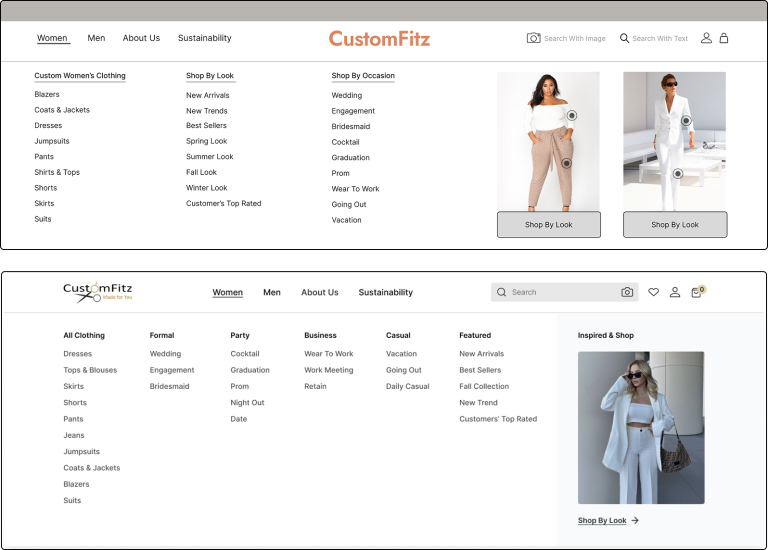This screenshot has height=550, width=768.
Task: Click into the grey Search input box
Action: pos(564,292)
